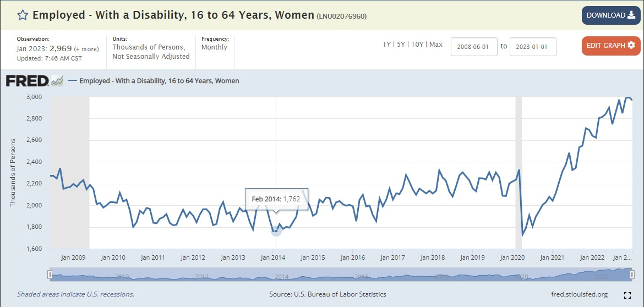The width and height of the screenshot is (644, 307).
Task: Click the right range slider handle
Action: [x=631, y=275]
